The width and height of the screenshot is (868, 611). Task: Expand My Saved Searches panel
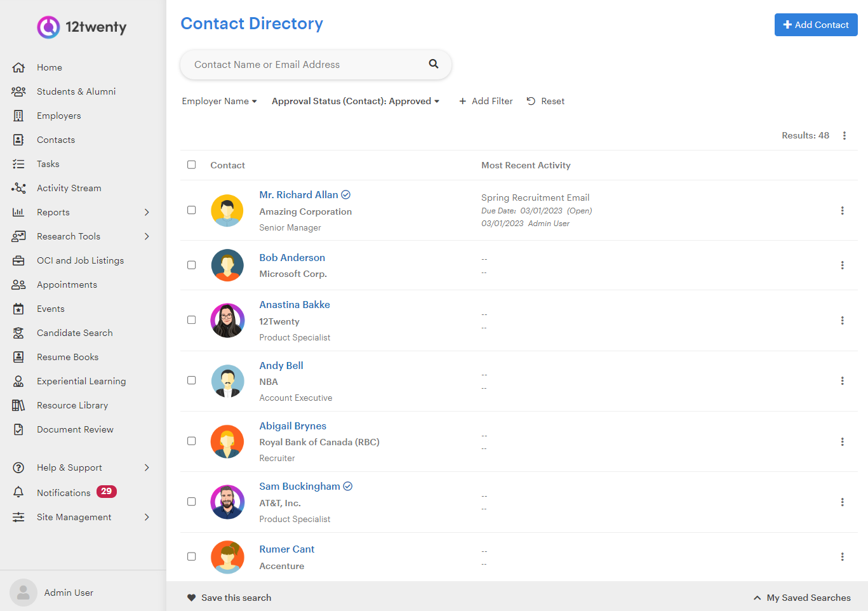[x=802, y=598]
